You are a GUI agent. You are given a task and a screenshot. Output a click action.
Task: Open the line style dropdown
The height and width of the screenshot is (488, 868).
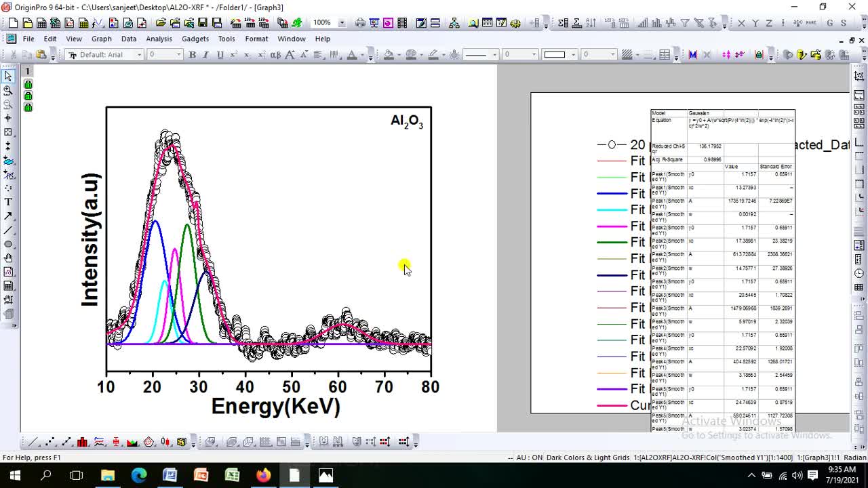point(494,54)
